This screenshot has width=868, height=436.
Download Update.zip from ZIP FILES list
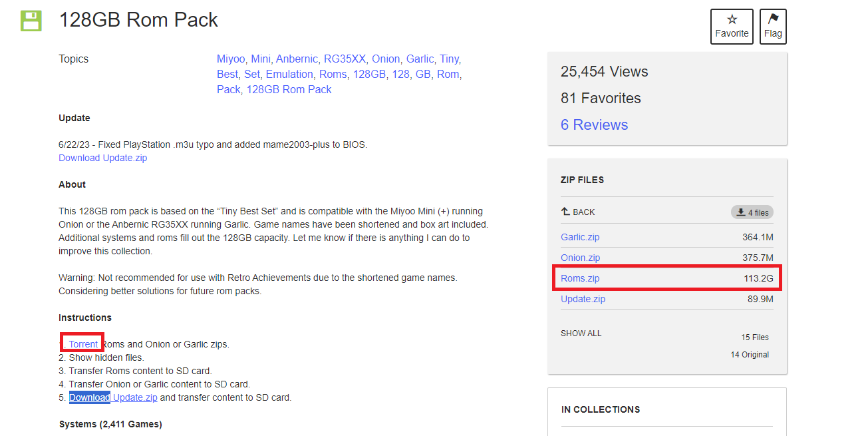pyautogui.click(x=583, y=299)
